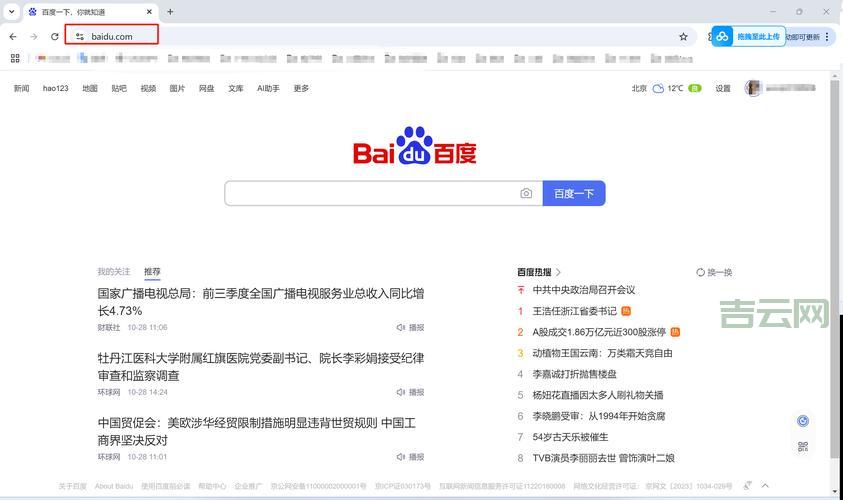Click the 北京 weather cloud icon

click(658, 88)
